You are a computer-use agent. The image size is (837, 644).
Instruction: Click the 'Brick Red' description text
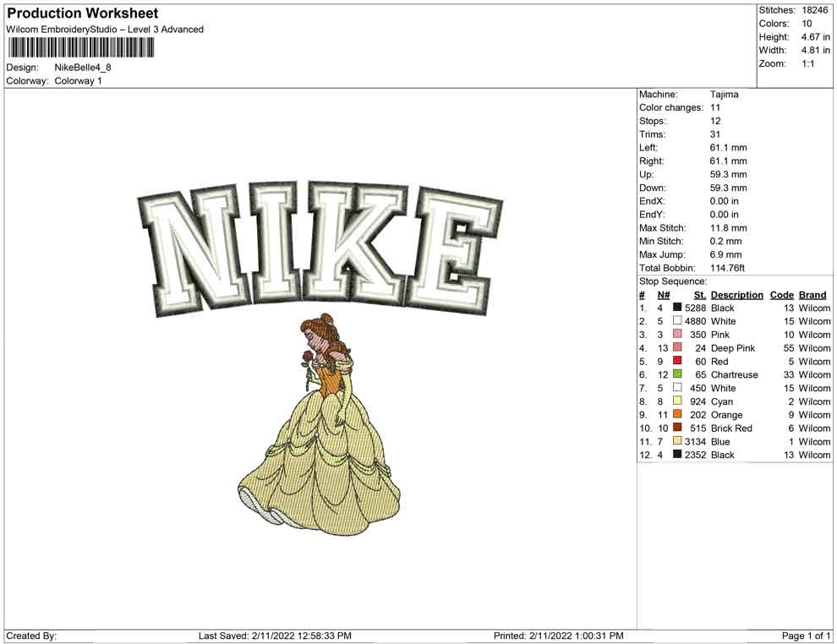731,428
